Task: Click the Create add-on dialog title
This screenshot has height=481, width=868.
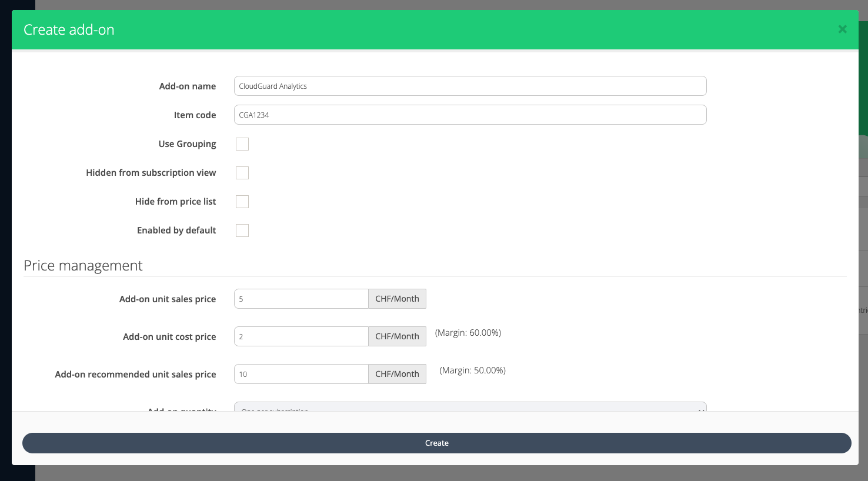Action: pos(69,30)
